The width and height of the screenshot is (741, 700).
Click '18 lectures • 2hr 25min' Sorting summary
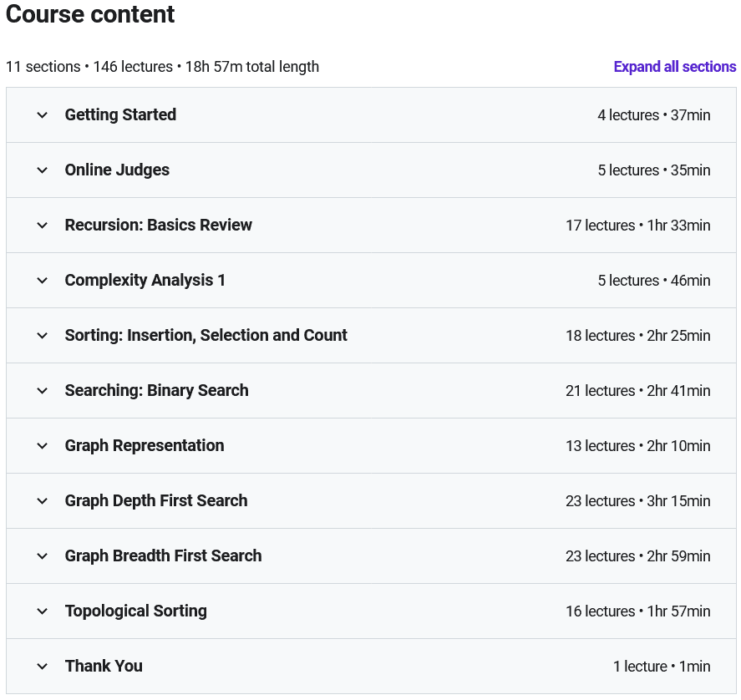click(637, 336)
